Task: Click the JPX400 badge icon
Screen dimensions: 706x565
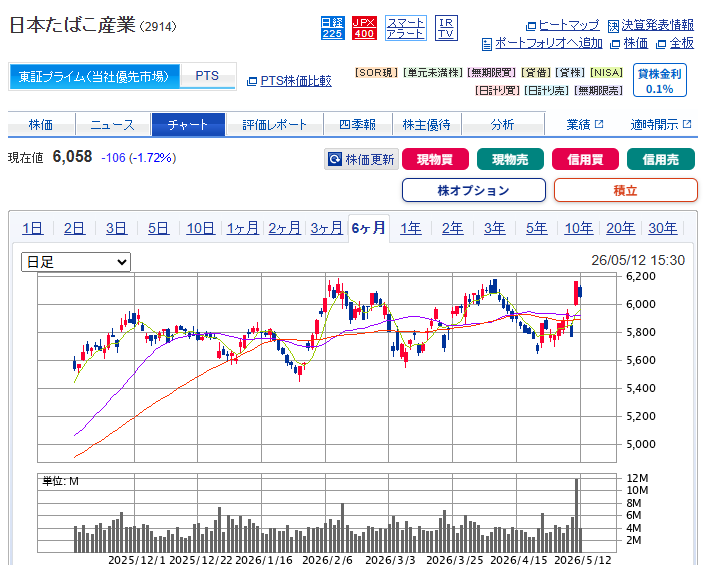Action: [x=364, y=28]
